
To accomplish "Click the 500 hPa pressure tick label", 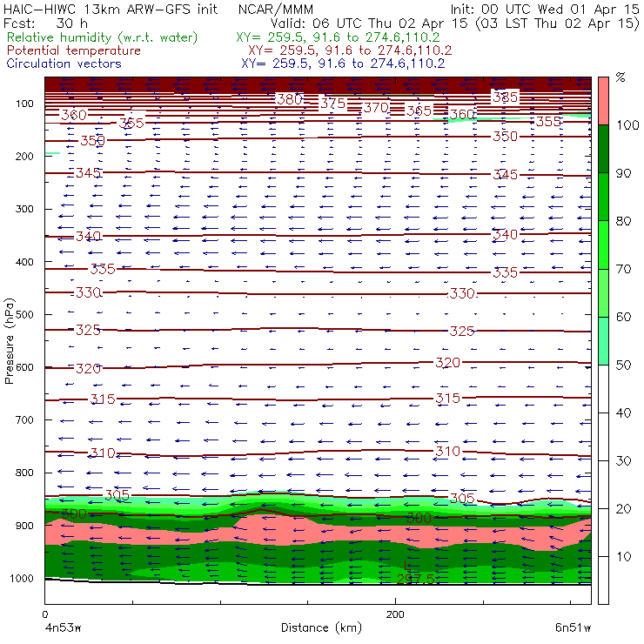I will (24, 314).
